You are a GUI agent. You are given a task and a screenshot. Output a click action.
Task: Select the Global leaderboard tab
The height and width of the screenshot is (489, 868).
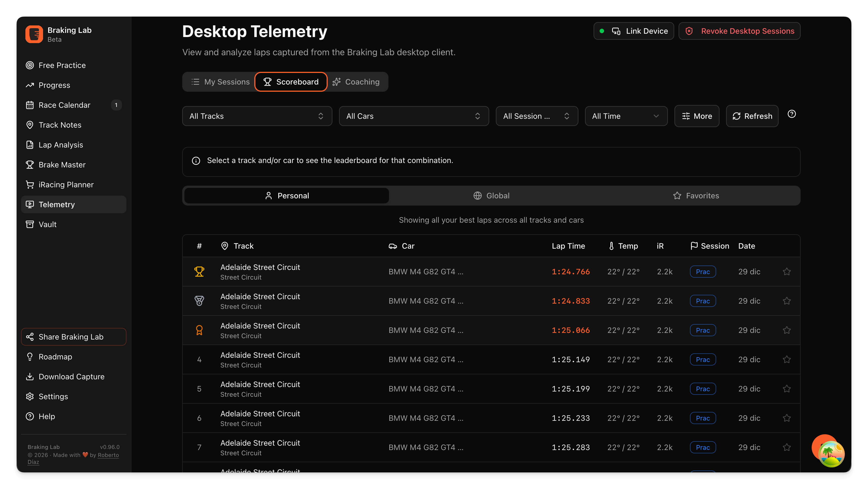click(492, 196)
